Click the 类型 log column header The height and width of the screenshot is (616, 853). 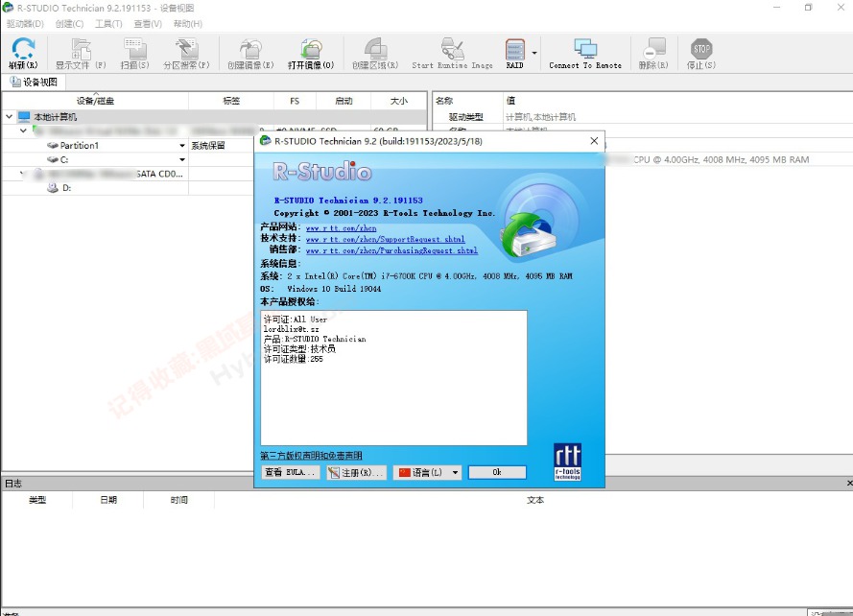37,500
